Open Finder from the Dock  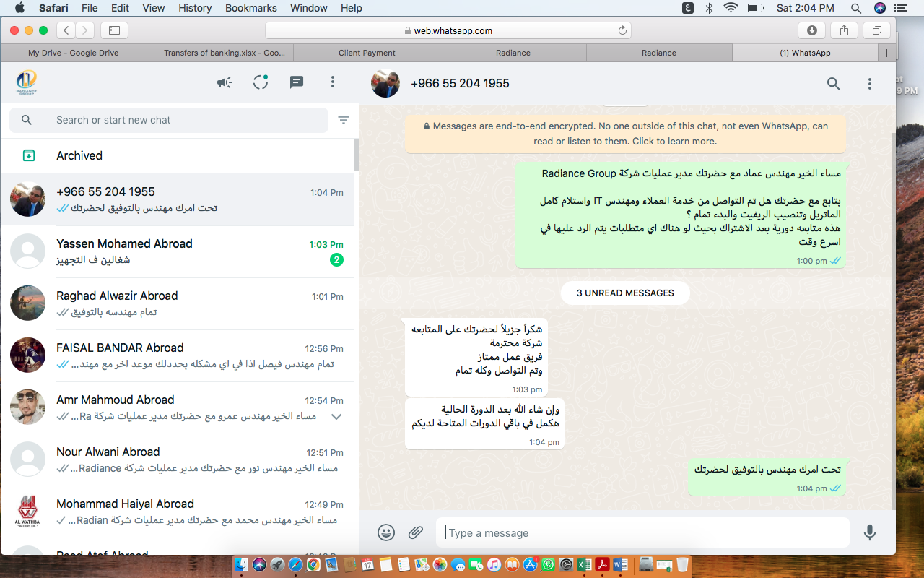[x=242, y=564]
